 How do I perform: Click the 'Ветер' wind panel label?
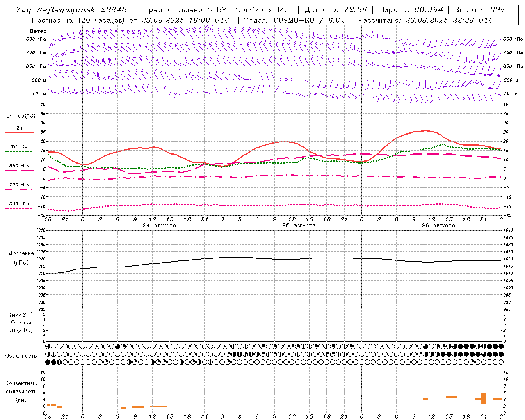(x=38, y=31)
